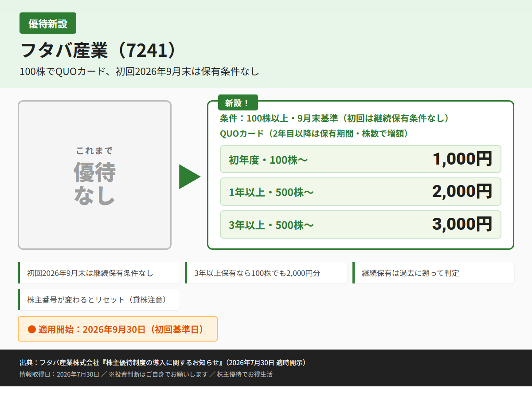Click the 2,000円 amount

pyautogui.click(x=462, y=191)
